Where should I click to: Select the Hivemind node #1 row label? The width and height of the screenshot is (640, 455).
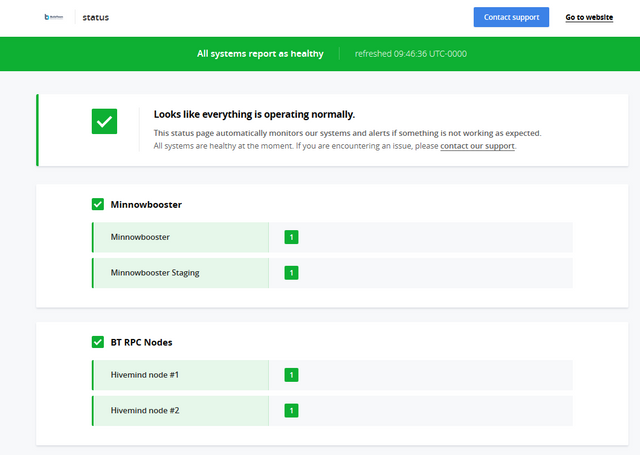pyautogui.click(x=144, y=375)
